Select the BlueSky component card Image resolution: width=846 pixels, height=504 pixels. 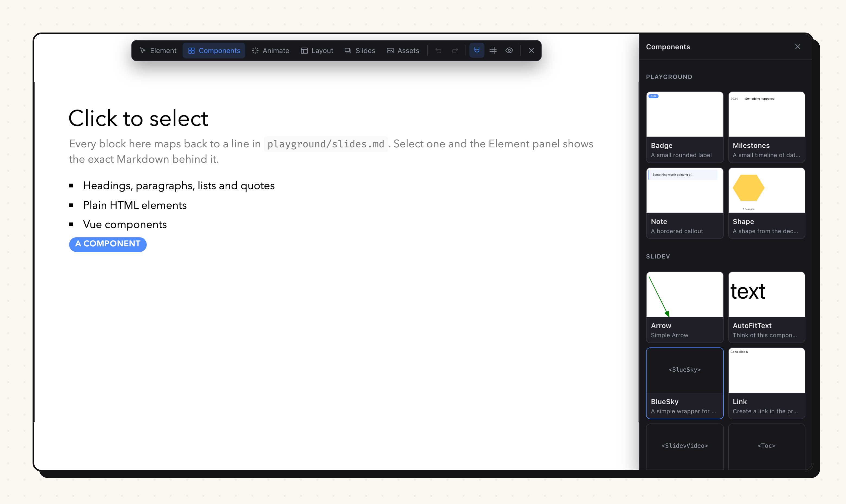(685, 383)
